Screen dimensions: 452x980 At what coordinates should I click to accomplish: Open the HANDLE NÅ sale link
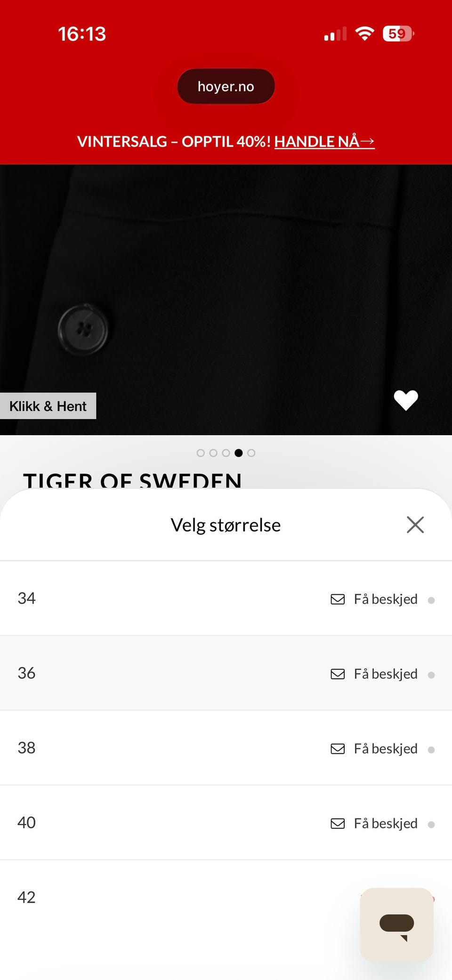click(324, 141)
